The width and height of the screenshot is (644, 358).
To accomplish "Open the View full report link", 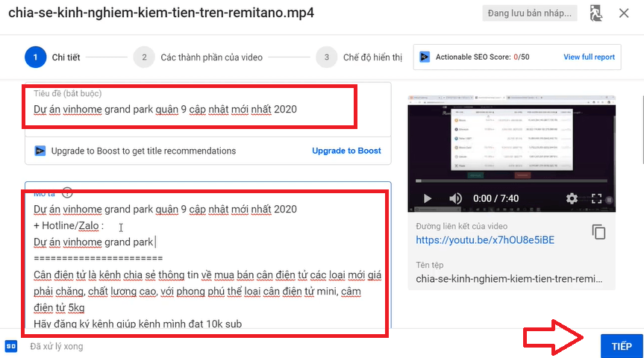I will pyautogui.click(x=589, y=57).
